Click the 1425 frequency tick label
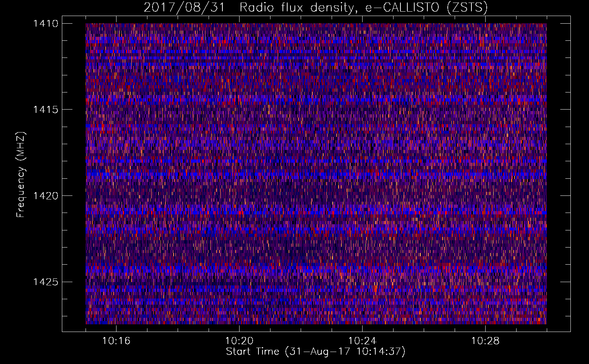 (x=46, y=282)
